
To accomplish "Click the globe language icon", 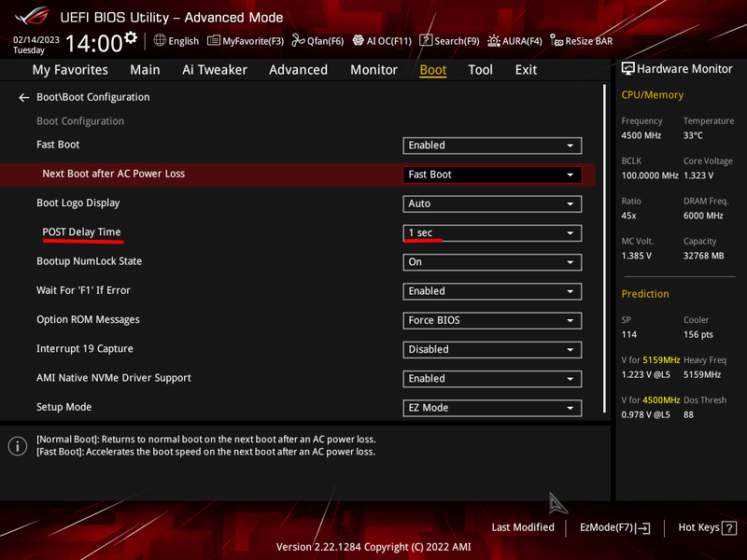I will 160,40.
